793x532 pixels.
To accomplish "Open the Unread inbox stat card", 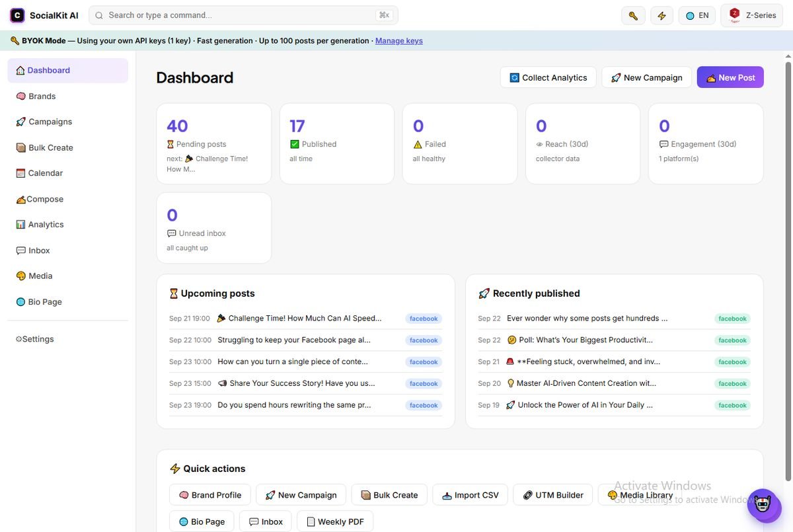I will [214, 228].
